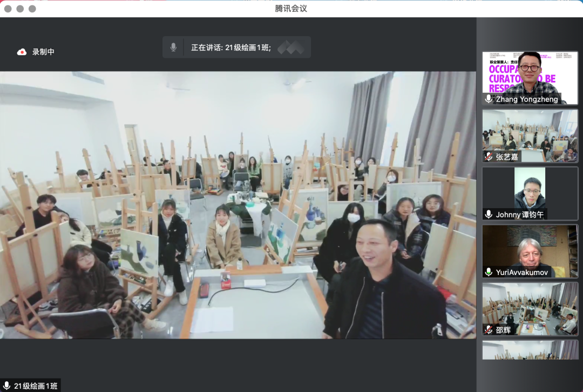The height and width of the screenshot is (392, 583).
Task: Select the partially visible bottom thumbnail
Action: point(530,349)
